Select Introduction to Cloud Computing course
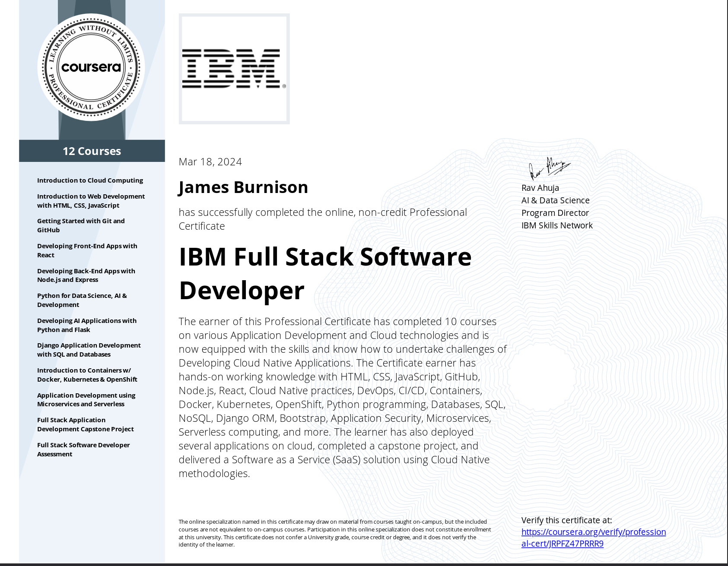The width and height of the screenshot is (728, 566). point(90,180)
